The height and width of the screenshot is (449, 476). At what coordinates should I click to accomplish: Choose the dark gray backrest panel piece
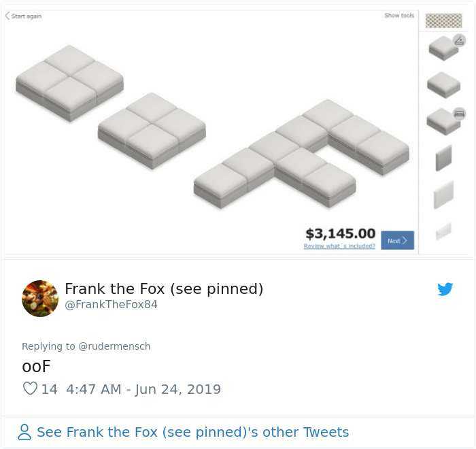coord(443,158)
